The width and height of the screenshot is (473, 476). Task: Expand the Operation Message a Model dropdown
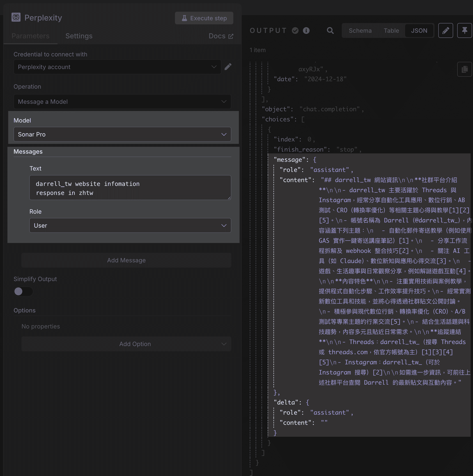point(122,102)
